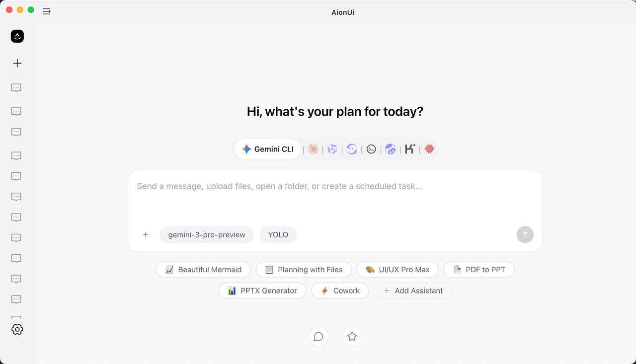Launch the Cowork assistant
The height and width of the screenshot is (364, 636).
[x=340, y=291]
